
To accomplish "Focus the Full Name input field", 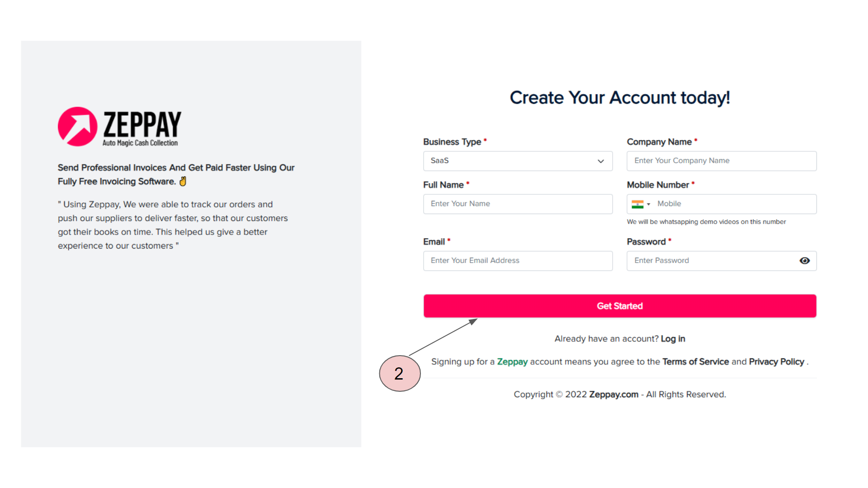I will click(x=518, y=204).
